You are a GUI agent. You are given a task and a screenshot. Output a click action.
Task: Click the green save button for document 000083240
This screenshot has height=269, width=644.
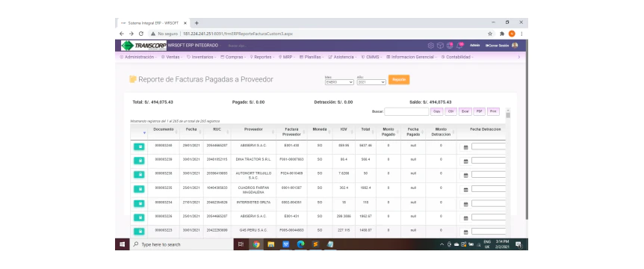(x=139, y=146)
